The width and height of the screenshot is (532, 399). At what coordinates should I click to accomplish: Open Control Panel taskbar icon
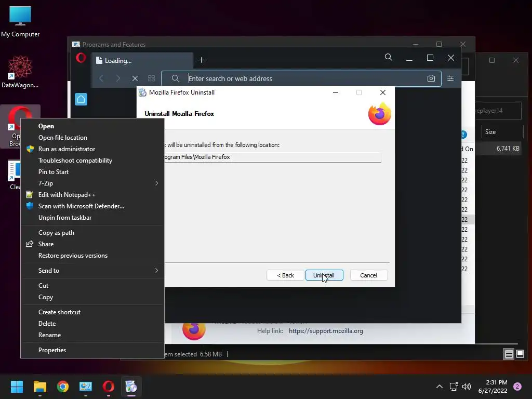(x=86, y=387)
